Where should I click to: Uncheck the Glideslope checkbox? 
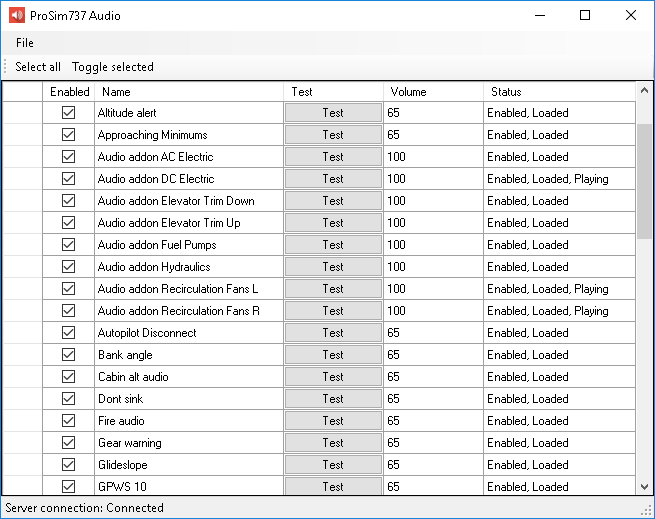69,465
